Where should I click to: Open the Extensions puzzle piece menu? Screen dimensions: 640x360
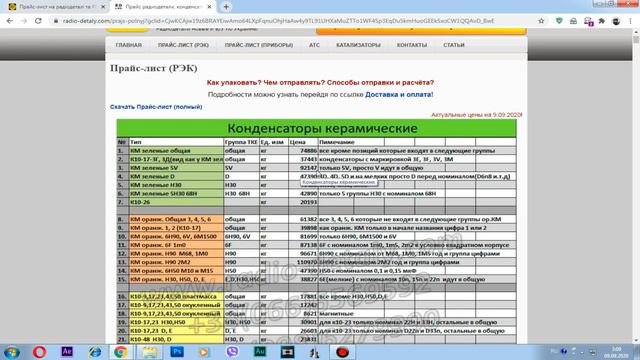pos(602,21)
